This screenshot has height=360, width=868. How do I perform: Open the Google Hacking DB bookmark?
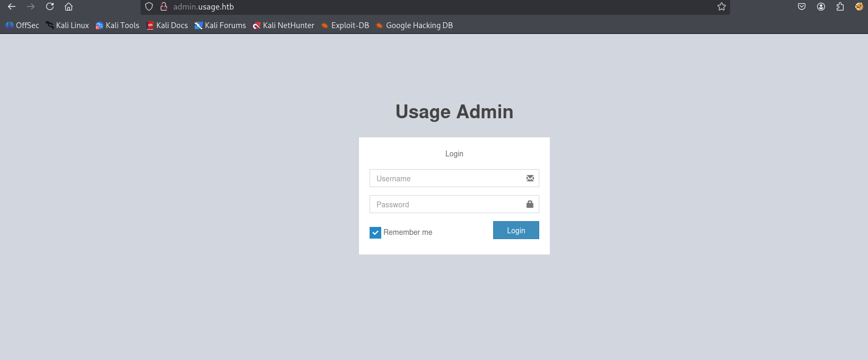tap(415, 25)
